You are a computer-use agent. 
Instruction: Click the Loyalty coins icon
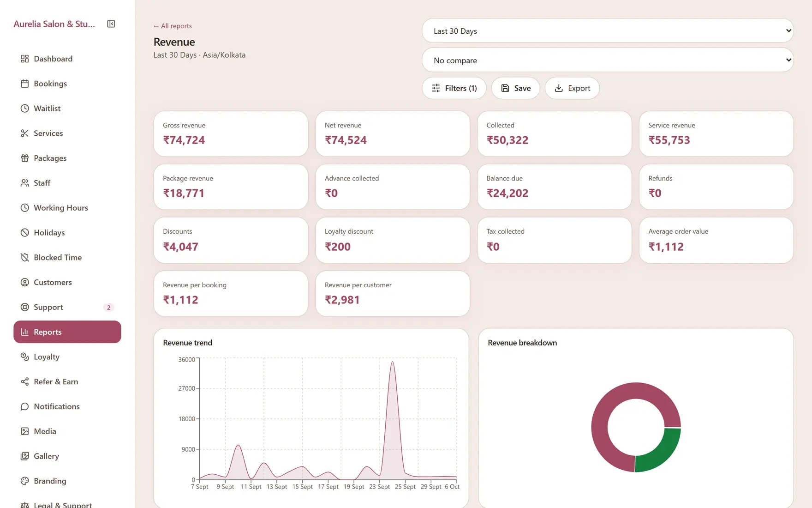pyautogui.click(x=24, y=357)
